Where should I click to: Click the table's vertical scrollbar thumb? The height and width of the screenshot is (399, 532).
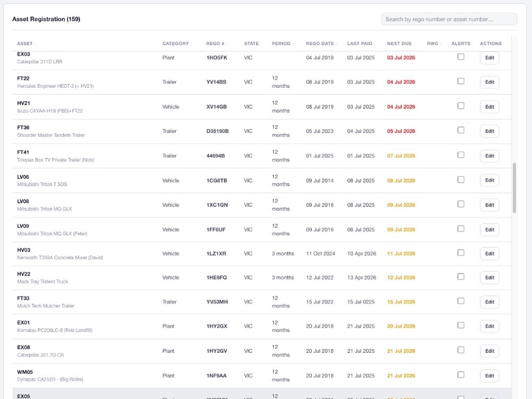[514, 188]
